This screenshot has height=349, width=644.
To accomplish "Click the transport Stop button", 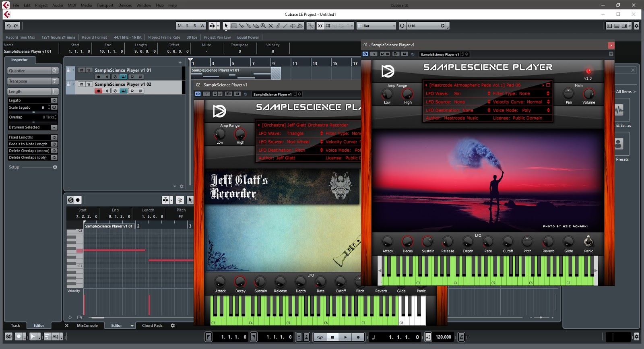I will click(332, 337).
